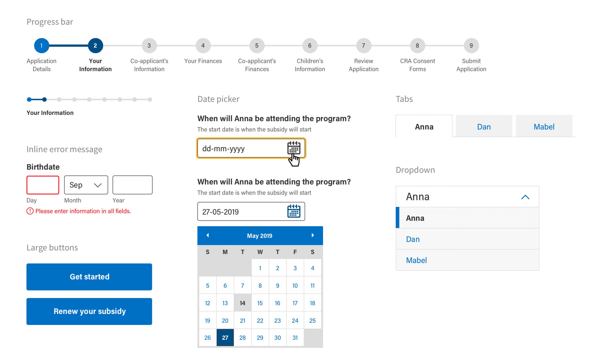Click the Get started button
603x364 pixels.
click(89, 277)
